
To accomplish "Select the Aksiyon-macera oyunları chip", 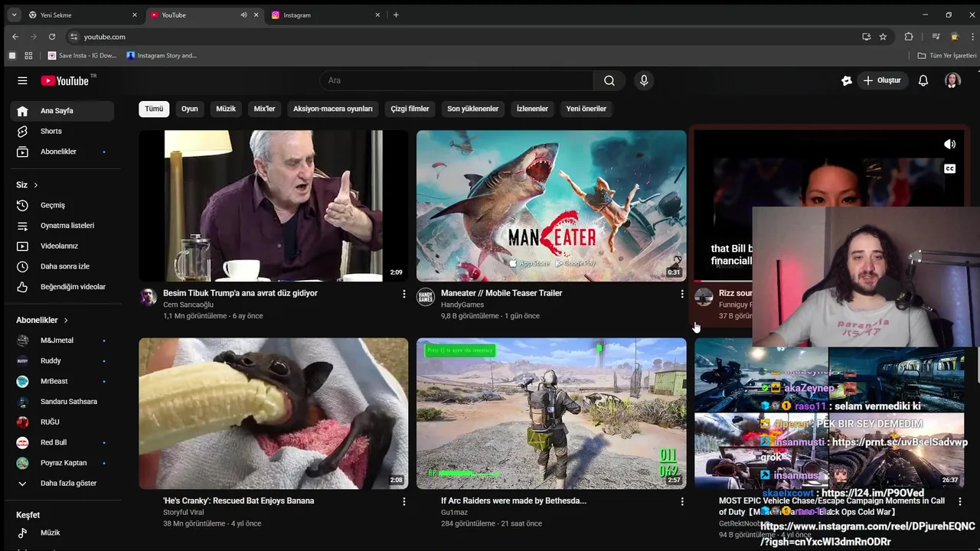I will pyautogui.click(x=333, y=109).
